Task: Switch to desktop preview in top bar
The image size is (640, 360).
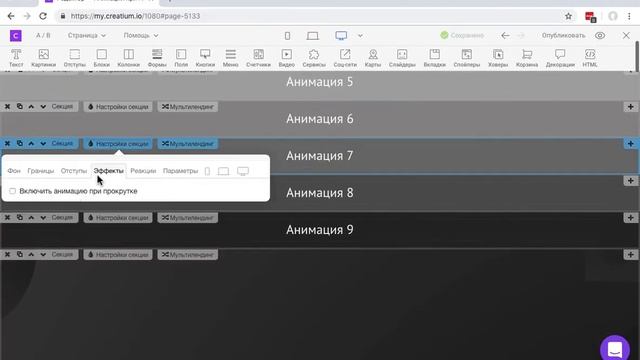Action: (341, 36)
